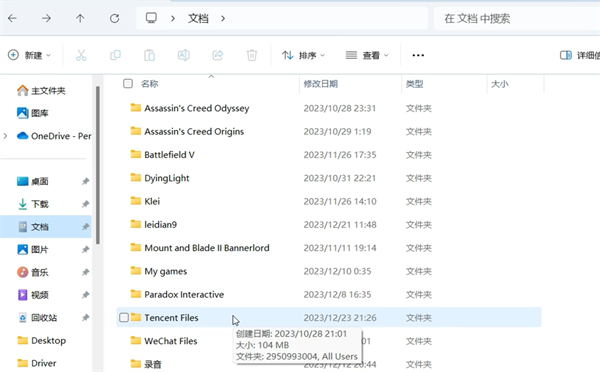
Task: Open the 新建 (New) dropdown
Action: click(29, 55)
